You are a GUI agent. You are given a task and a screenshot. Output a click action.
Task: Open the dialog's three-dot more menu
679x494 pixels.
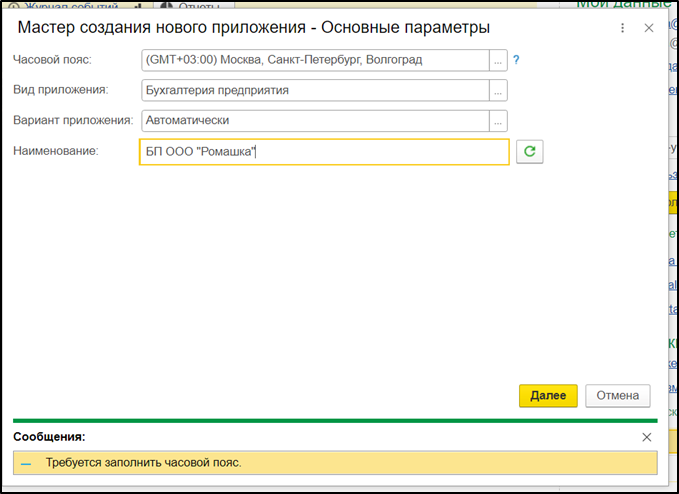coord(622,28)
